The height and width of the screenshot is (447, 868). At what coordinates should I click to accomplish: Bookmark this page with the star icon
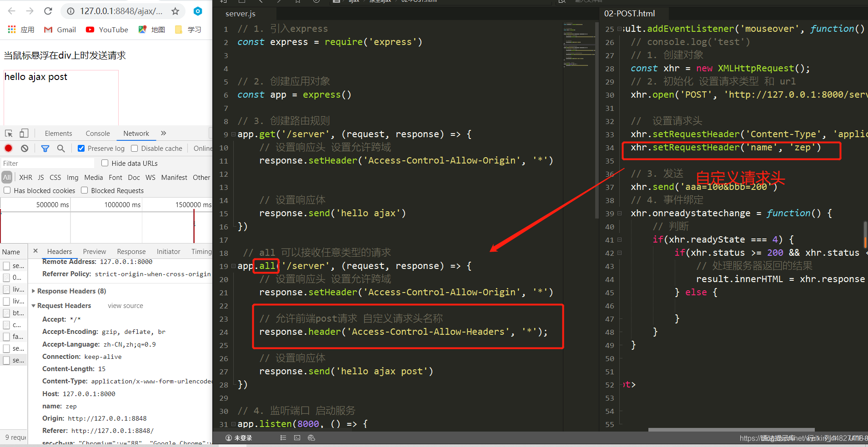[x=176, y=11]
